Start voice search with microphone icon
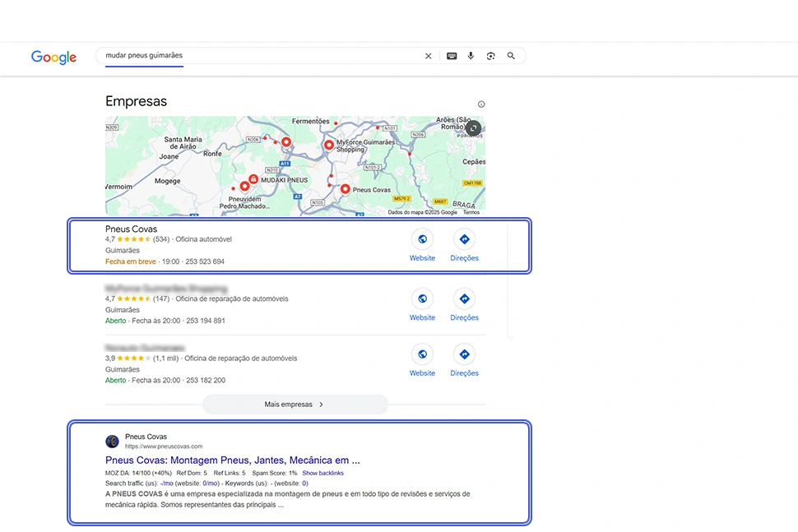 click(471, 56)
